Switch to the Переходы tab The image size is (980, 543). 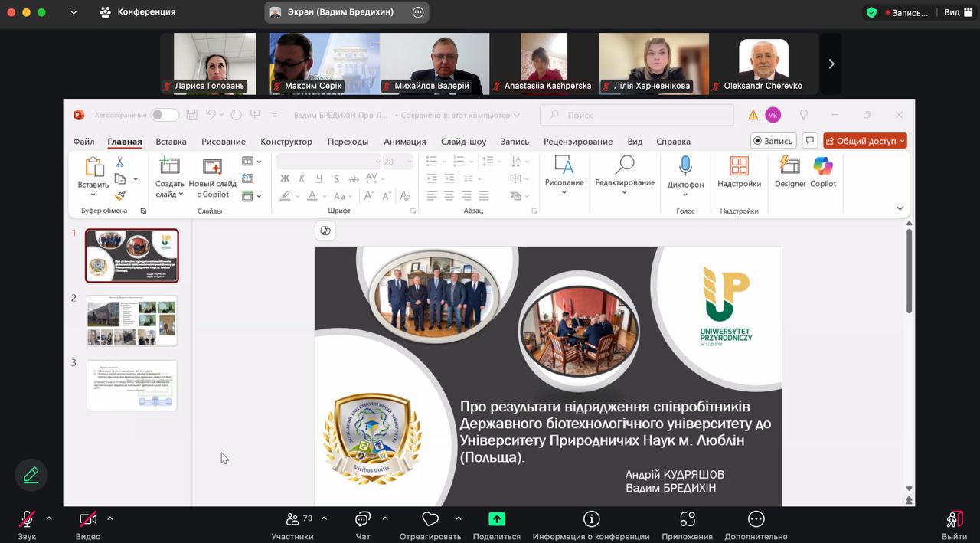[348, 142]
